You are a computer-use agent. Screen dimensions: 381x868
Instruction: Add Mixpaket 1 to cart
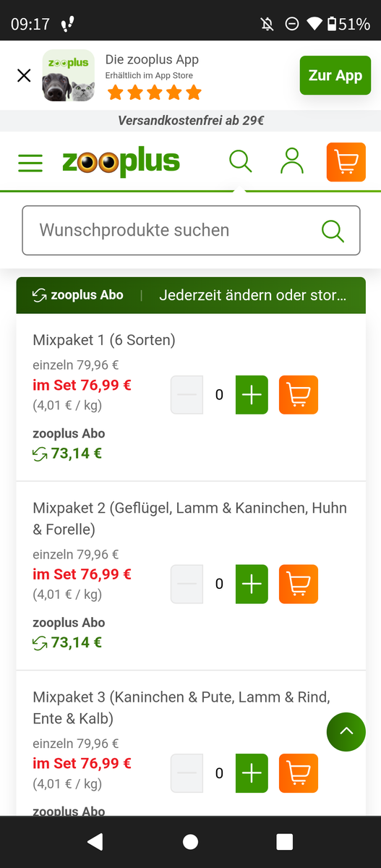click(x=298, y=395)
